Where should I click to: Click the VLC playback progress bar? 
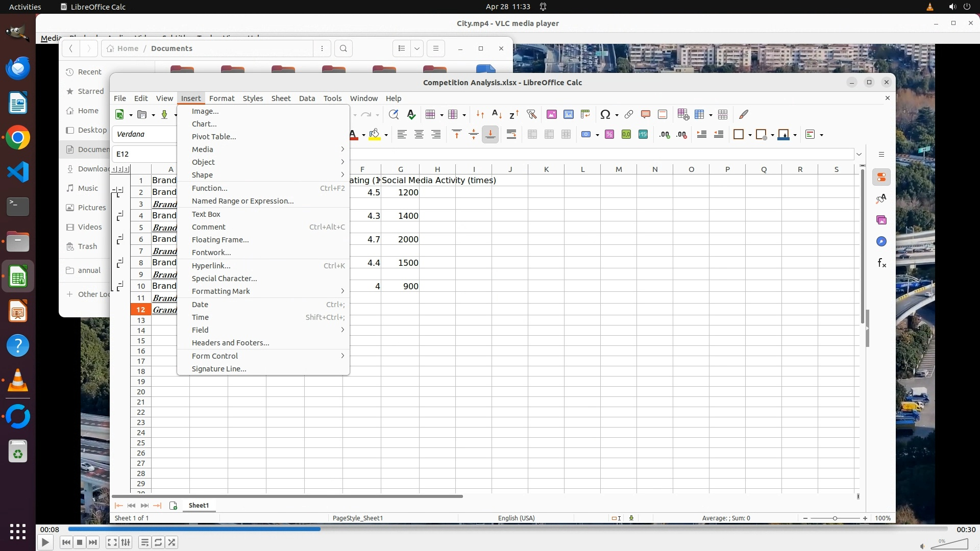point(508,529)
